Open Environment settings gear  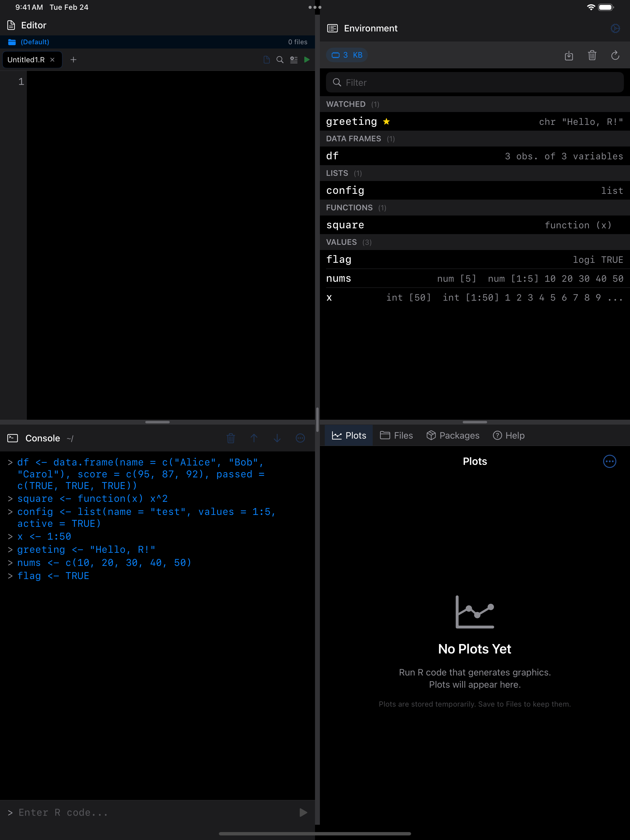(x=615, y=28)
